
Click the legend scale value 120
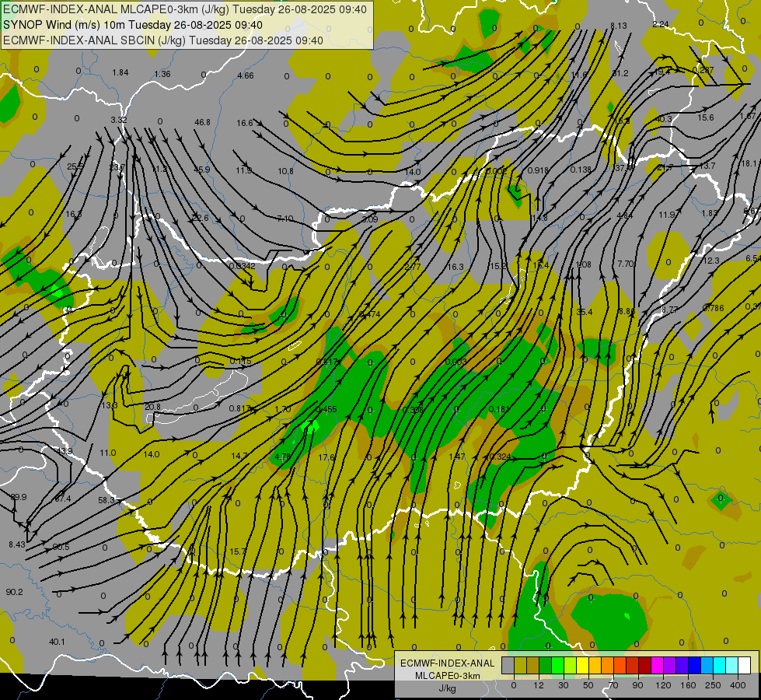(x=663, y=685)
